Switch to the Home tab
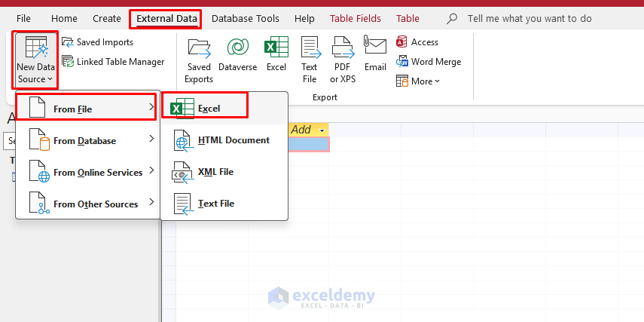Screen dimensions: 644x322 click(x=64, y=19)
